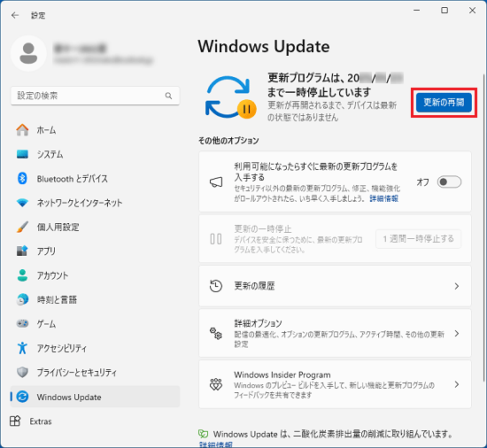This screenshot has width=487, height=448.
Task: Click the アクセシビリティ label in sidebar
Action: click(61, 348)
